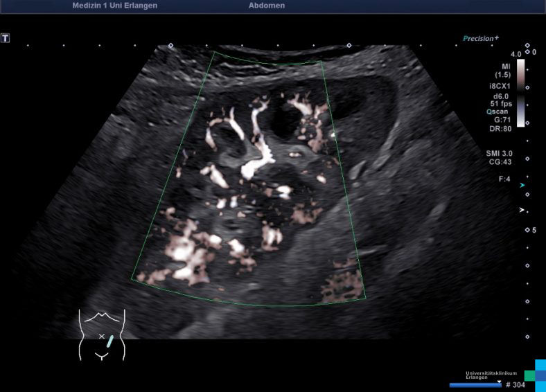Click the 5 cm depth scale marker
This screenshot has height=392, width=546.
pos(533,230)
